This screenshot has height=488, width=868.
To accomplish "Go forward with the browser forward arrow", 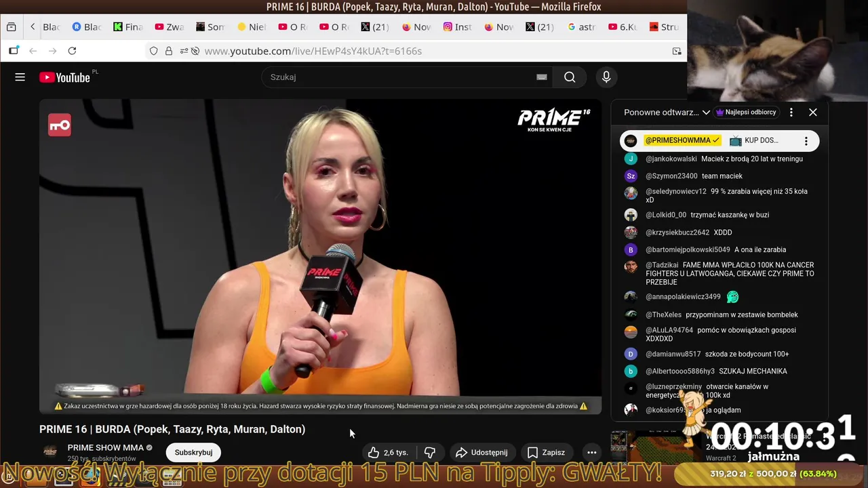I will point(52,51).
